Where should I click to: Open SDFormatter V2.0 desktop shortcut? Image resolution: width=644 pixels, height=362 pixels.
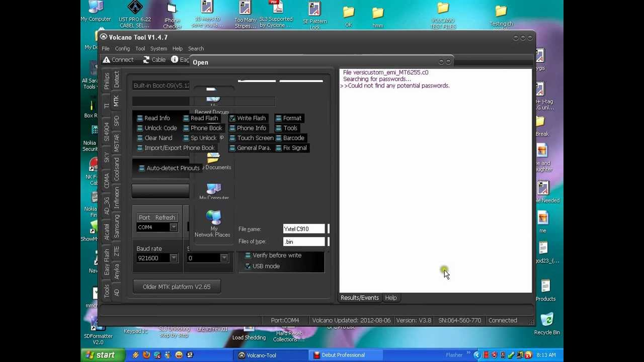98,331
